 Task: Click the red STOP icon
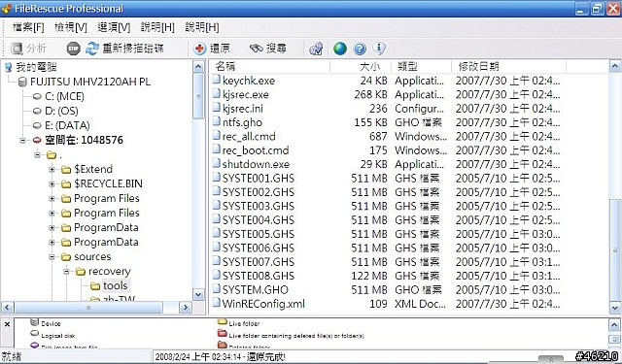coord(74,49)
